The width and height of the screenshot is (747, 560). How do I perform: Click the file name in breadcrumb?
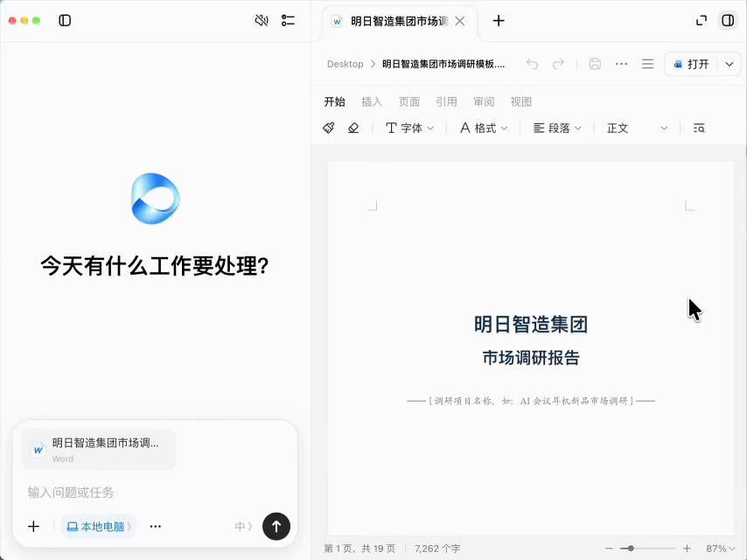(x=443, y=64)
